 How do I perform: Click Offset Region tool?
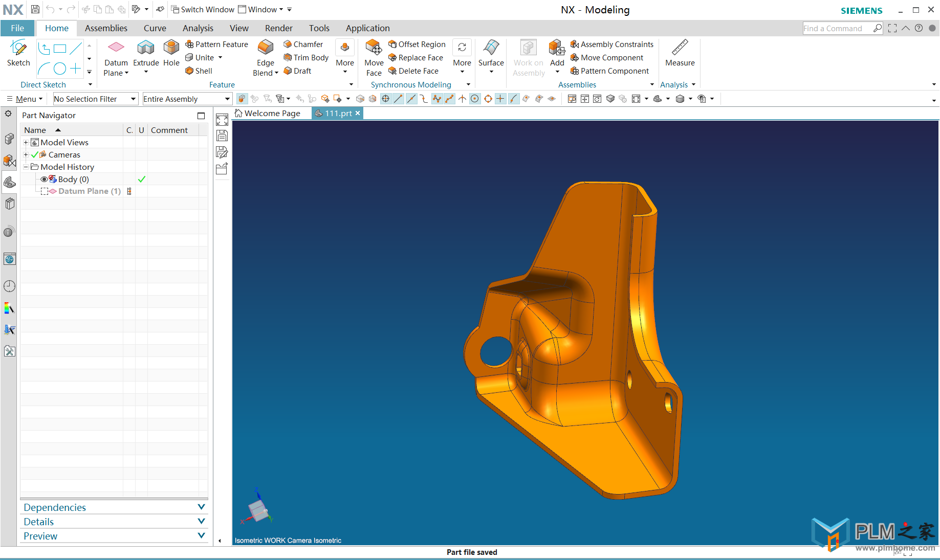pos(417,44)
